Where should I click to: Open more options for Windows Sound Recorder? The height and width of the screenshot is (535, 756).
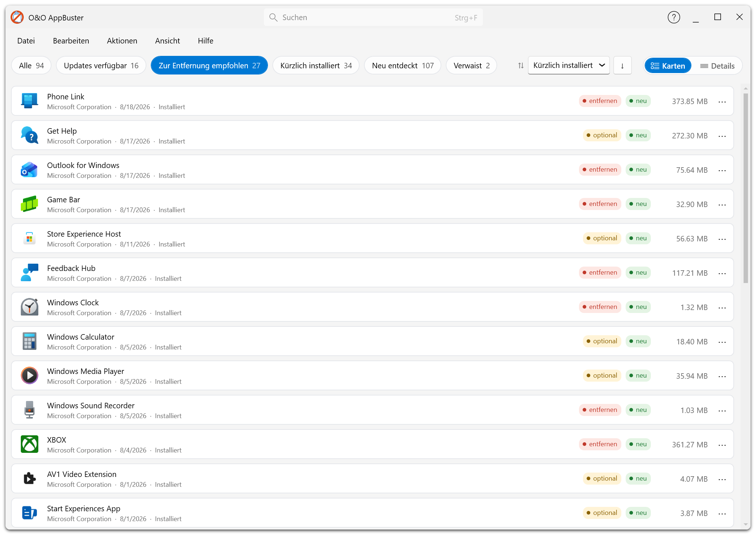[722, 410]
